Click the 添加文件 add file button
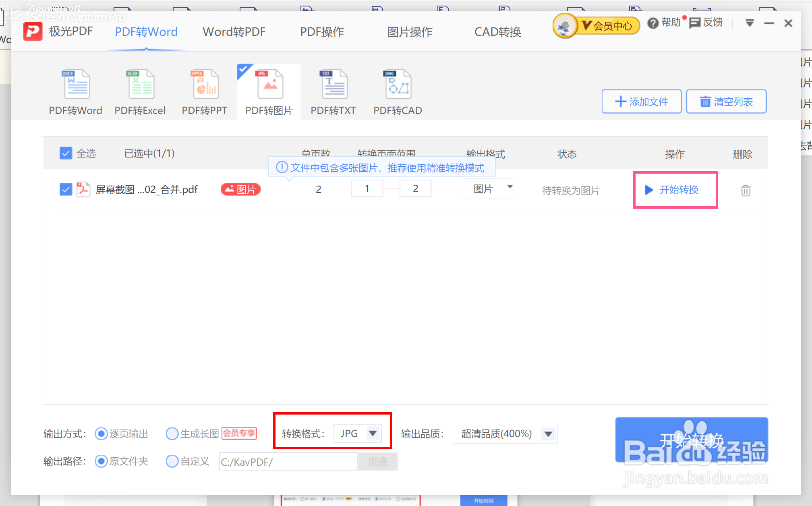This screenshot has width=812, height=506. pos(642,102)
